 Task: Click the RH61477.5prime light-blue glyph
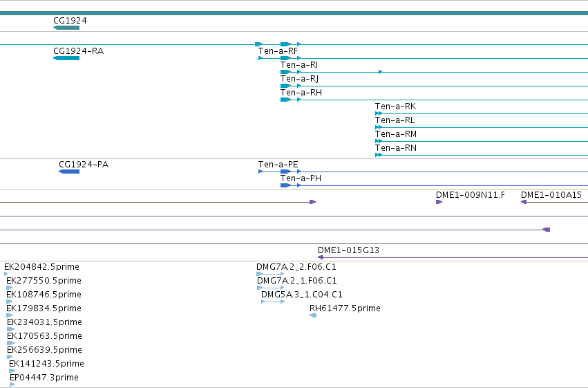click(x=313, y=315)
